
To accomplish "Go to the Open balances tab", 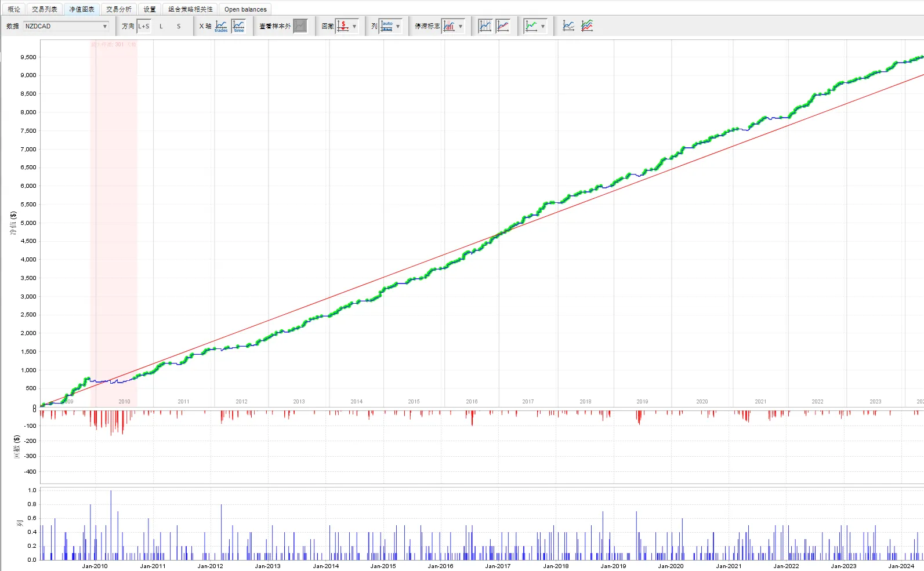I will point(245,9).
